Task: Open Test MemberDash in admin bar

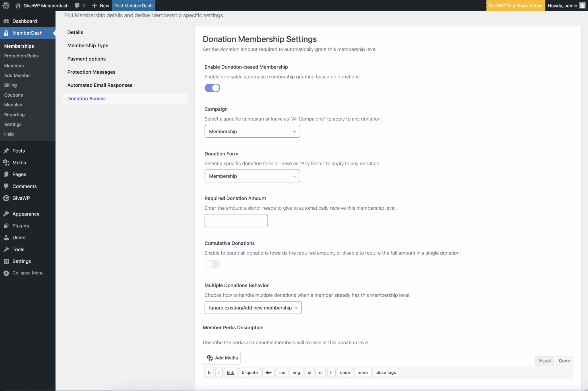Action: point(134,5)
